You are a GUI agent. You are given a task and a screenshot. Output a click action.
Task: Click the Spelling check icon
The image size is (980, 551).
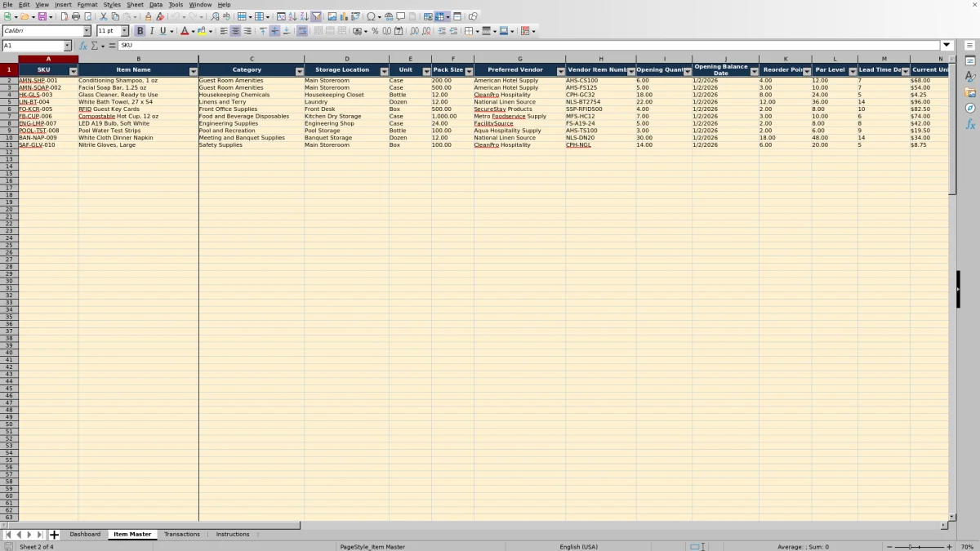point(226,16)
